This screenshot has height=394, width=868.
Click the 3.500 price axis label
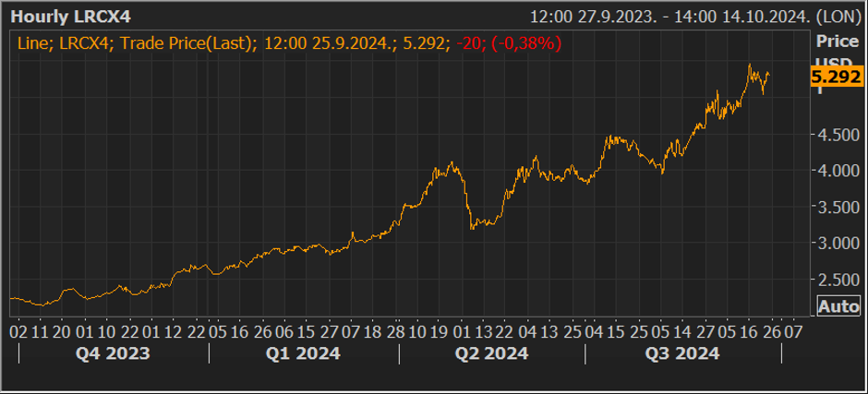pos(833,208)
